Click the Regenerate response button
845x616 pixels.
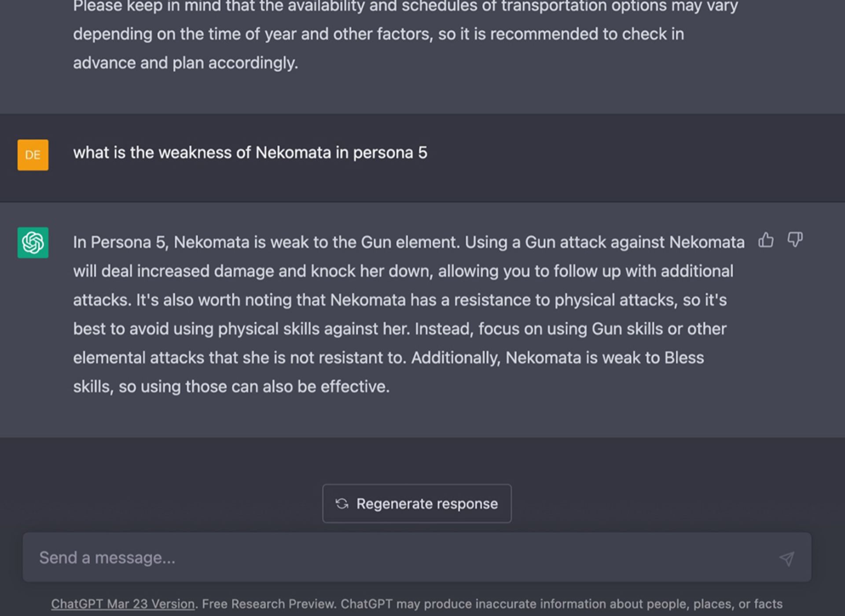pos(417,503)
